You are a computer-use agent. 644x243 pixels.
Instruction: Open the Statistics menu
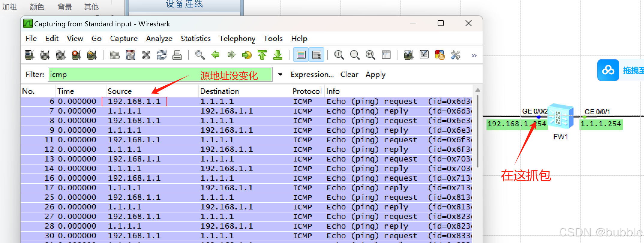coord(196,39)
